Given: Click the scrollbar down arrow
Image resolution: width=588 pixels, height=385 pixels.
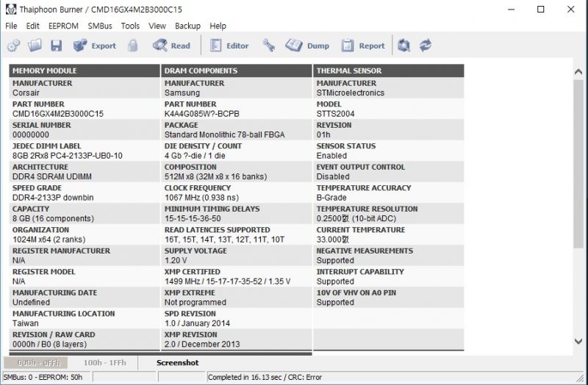Looking at the screenshot, I should click(x=578, y=341).
